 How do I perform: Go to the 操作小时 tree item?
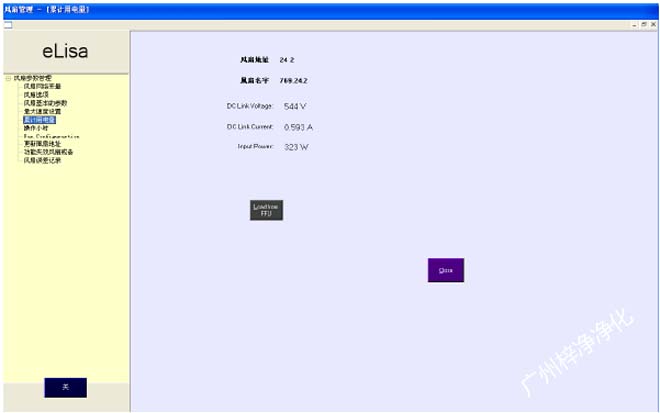coord(35,127)
